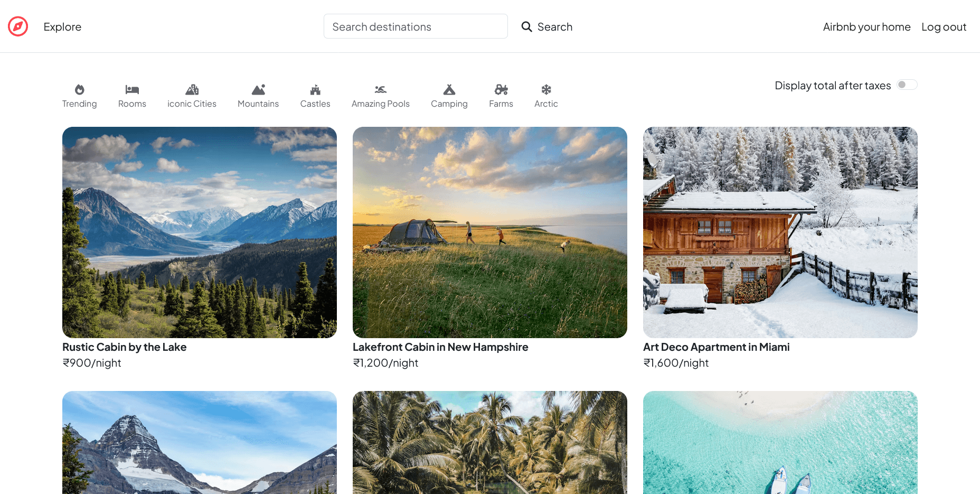Open Rustic Cabin by the Lake photo
This screenshot has width=980, height=494.
coord(200,232)
